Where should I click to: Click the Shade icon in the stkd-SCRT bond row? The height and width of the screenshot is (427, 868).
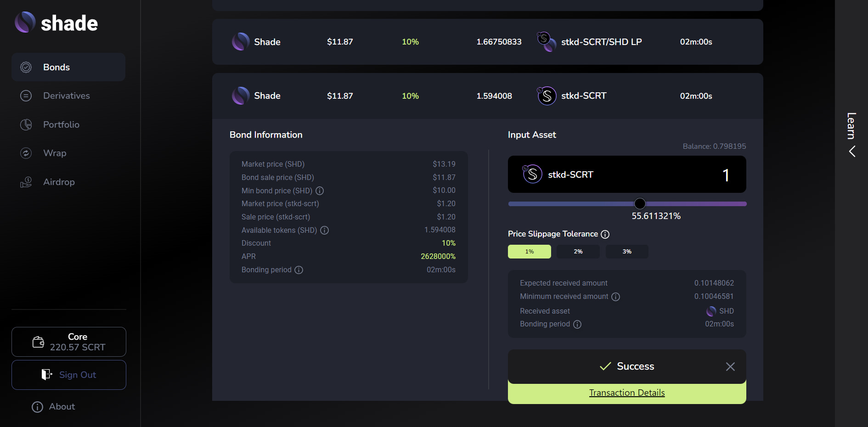point(241,96)
